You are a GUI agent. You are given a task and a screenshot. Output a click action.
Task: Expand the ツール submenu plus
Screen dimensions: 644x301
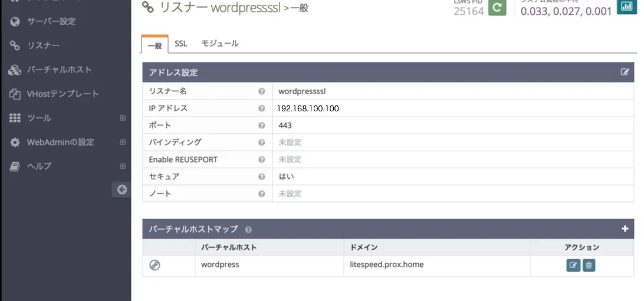[x=123, y=118]
